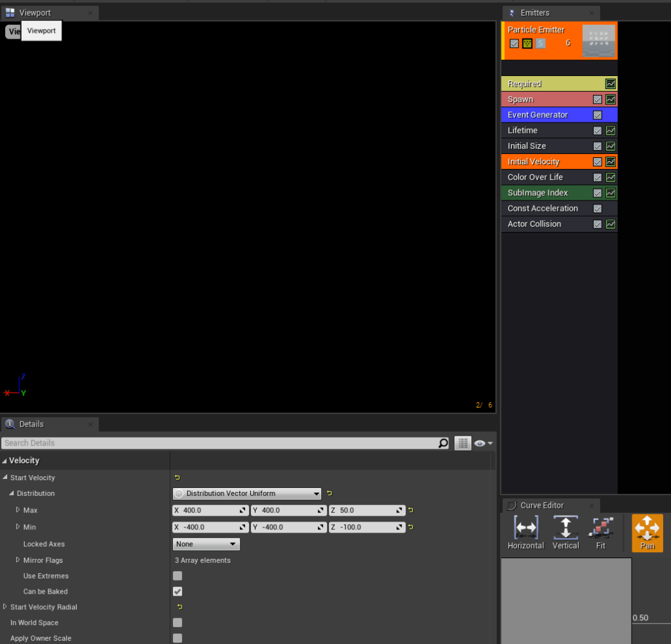Open the Distribution Vector Uniform dropdown
This screenshot has height=644, width=671.
[247, 493]
